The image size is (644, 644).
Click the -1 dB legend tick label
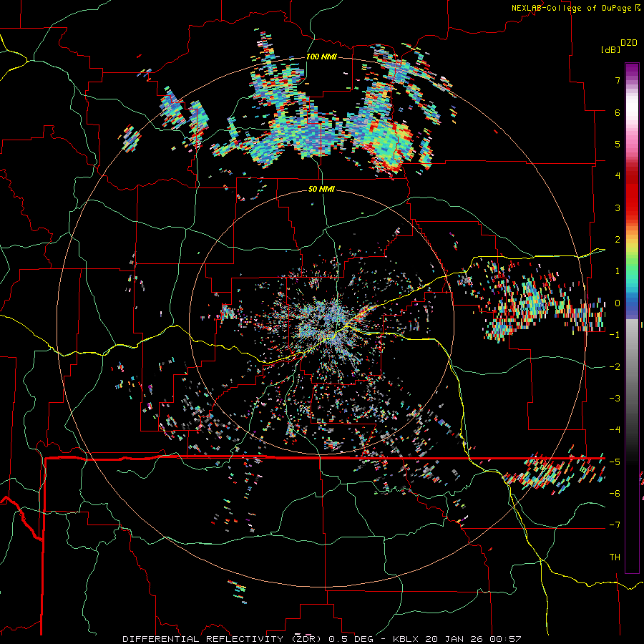coord(615,335)
